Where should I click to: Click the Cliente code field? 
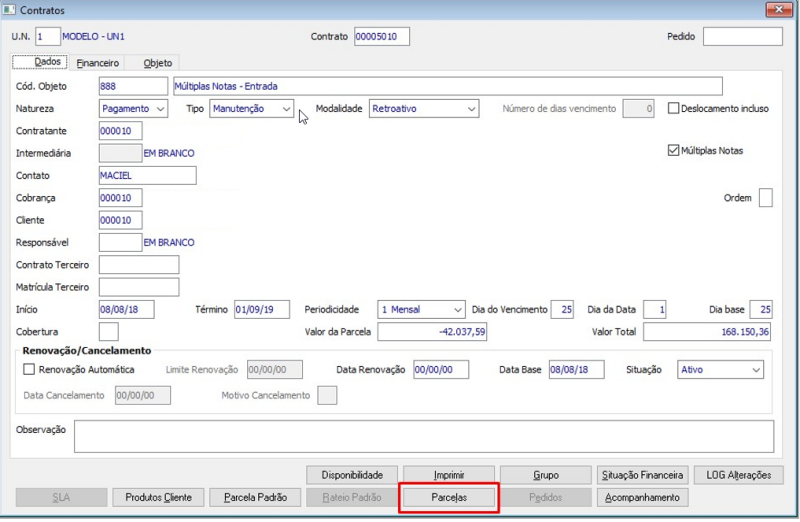tap(120, 220)
